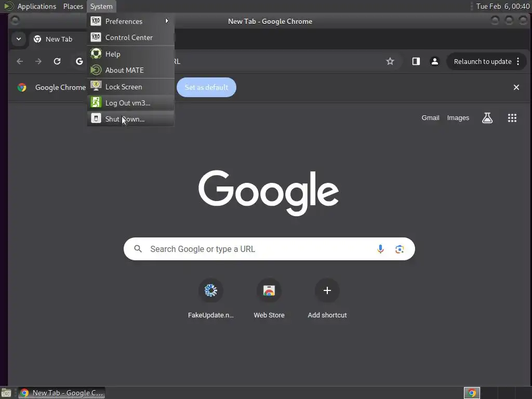Click the Google G icon in address bar

click(79, 61)
